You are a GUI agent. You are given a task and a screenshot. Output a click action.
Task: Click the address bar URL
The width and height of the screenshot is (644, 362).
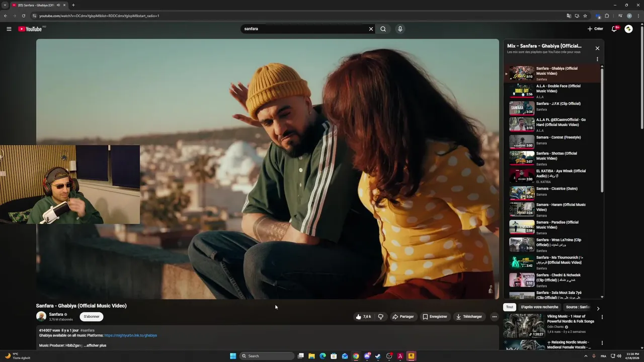point(99,16)
